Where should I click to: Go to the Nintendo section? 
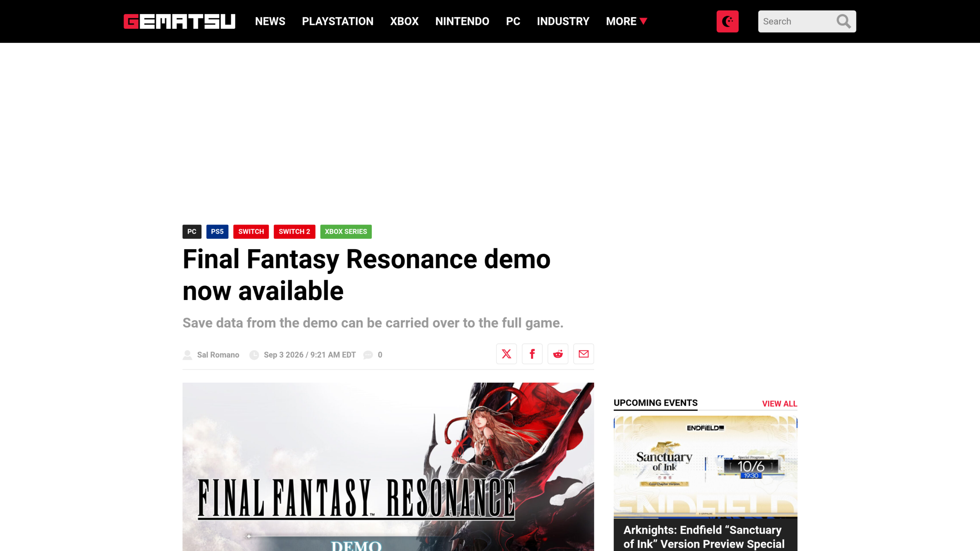(x=462, y=21)
